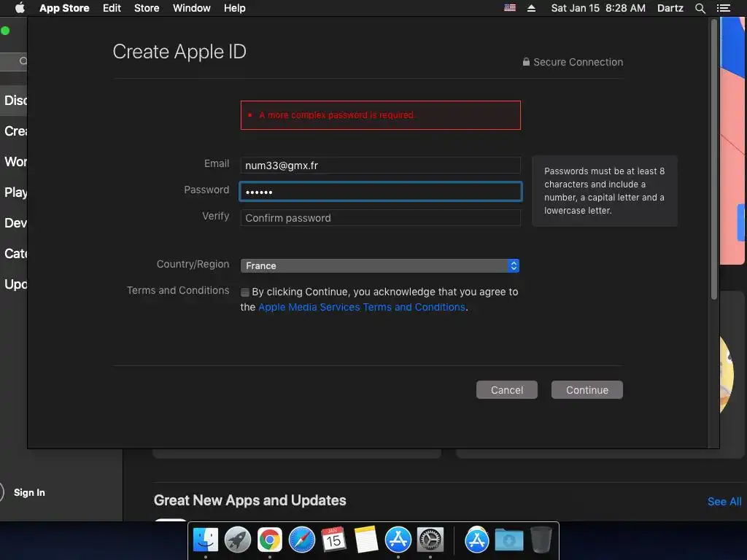Image resolution: width=747 pixels, height=560 pixels.
Task: Open Google Chrome from the Dock
Action: (x=270, y=540)
